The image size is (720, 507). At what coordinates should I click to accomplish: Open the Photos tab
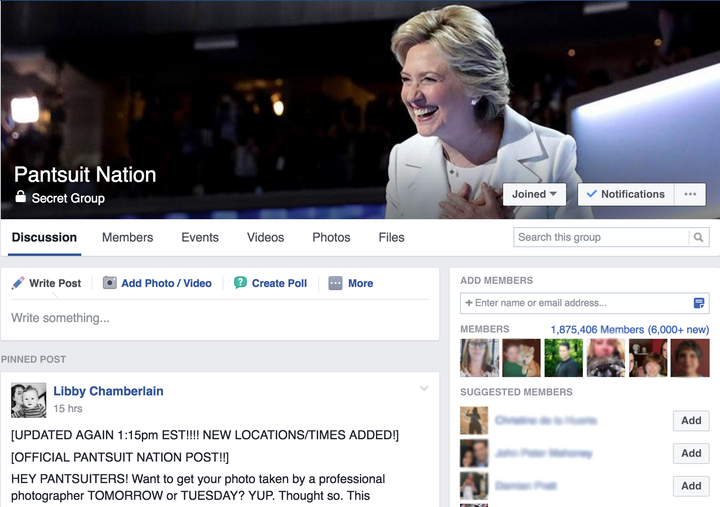(x=331, y=237)
